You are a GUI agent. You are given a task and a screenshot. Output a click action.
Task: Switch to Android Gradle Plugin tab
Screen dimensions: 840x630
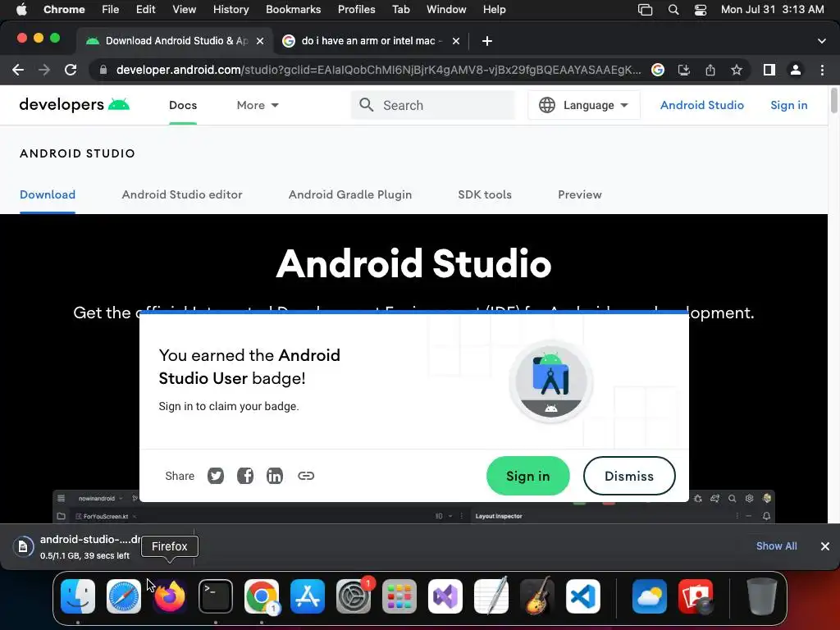(350, 194)
